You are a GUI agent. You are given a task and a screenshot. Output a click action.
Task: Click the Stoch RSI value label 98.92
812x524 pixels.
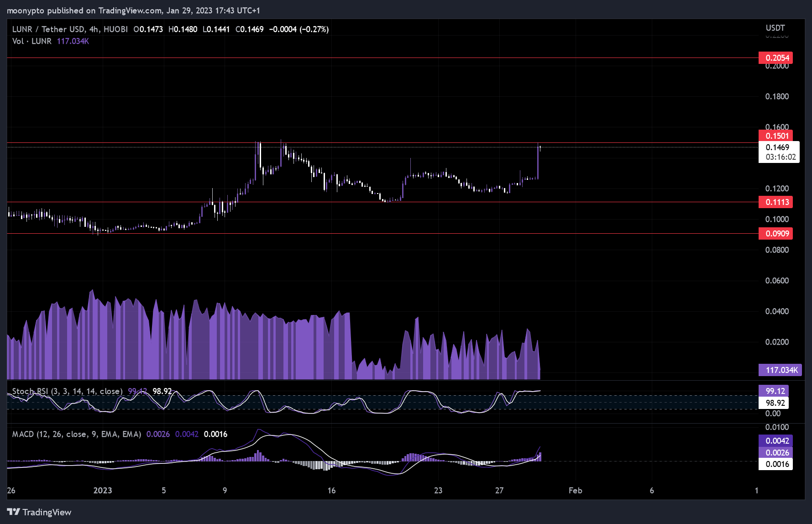[x=774, y=403]
